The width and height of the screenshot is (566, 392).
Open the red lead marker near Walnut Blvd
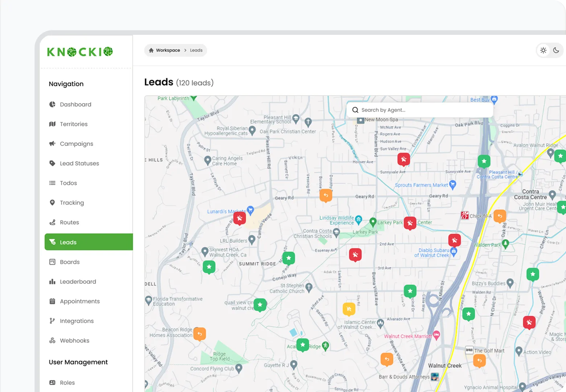pyautogui.click(x=529, y=322)
